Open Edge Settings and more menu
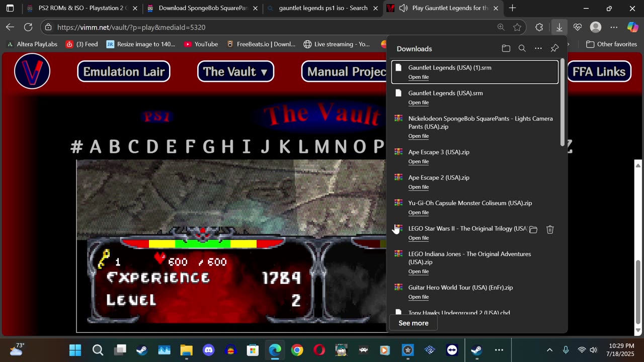Viewport: 644px width, 362px height. pyautogui.click(x=614, y=27)
